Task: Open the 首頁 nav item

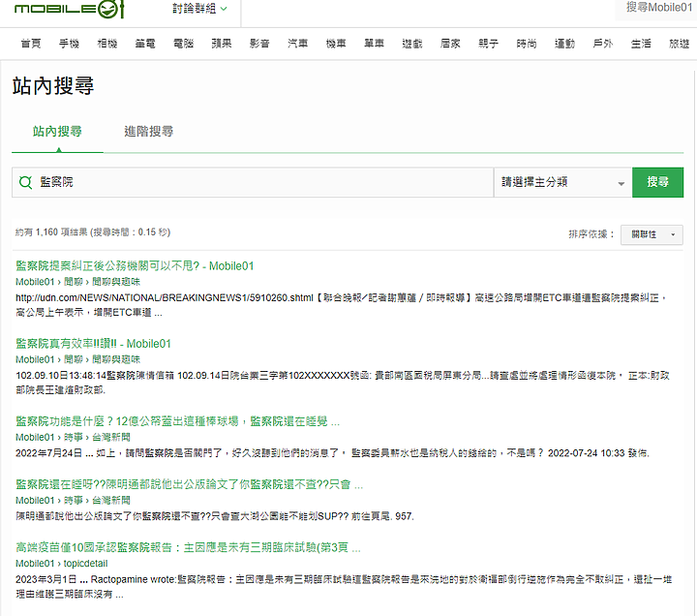Action: 31,44
